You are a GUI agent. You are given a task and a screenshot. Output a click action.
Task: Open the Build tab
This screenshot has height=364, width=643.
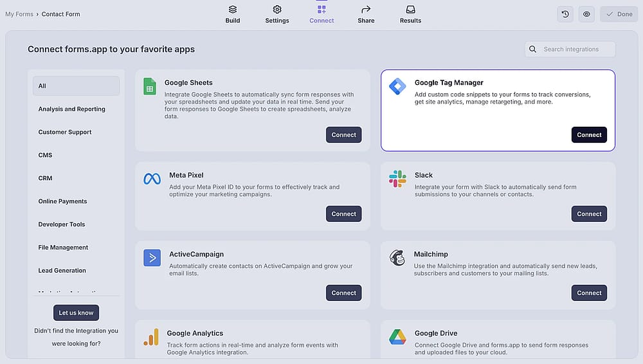pos(233,14)
